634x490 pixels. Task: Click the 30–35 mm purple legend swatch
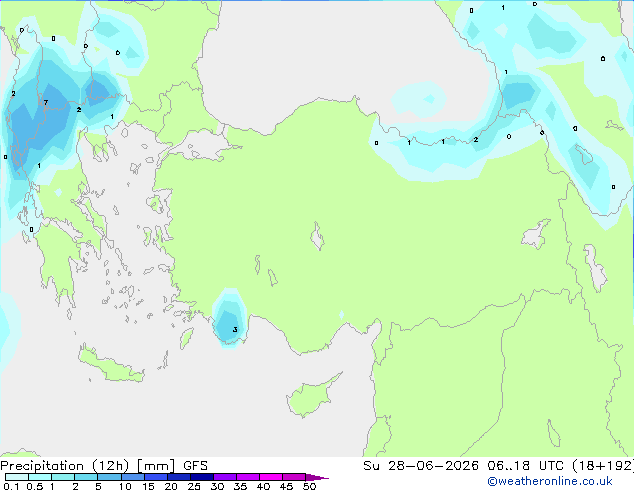225,477
